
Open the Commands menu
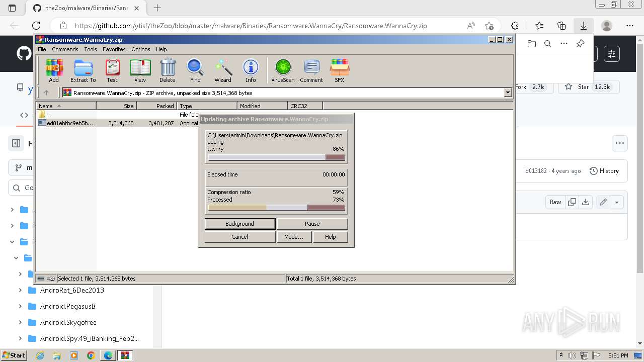tap(65, 49)
